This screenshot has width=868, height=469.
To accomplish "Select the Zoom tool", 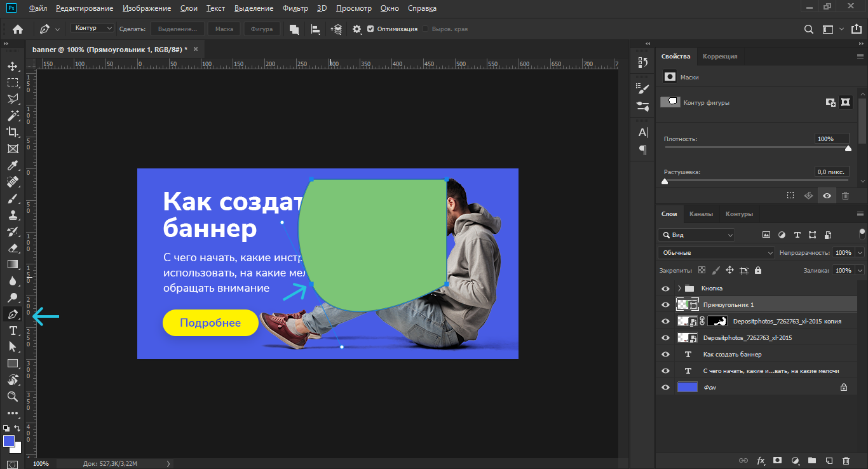I will click(13, 397).
